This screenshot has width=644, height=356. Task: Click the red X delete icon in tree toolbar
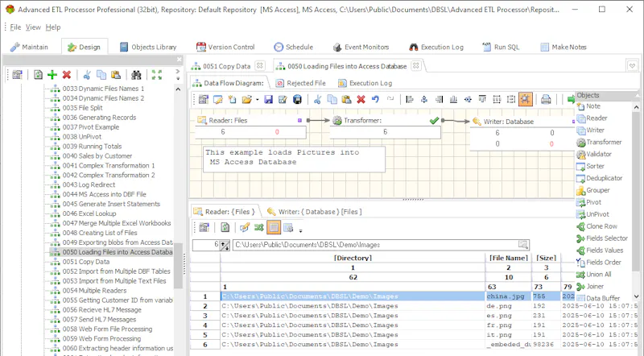67,74
